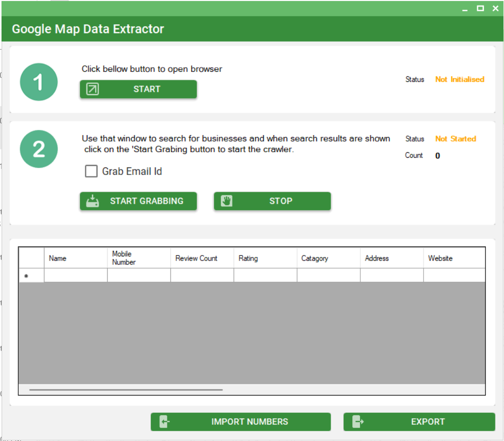Viewport: 504px width, 441px height.
Task: Click the 'Click bellow button to open browser' text
Action: point(152,69)
